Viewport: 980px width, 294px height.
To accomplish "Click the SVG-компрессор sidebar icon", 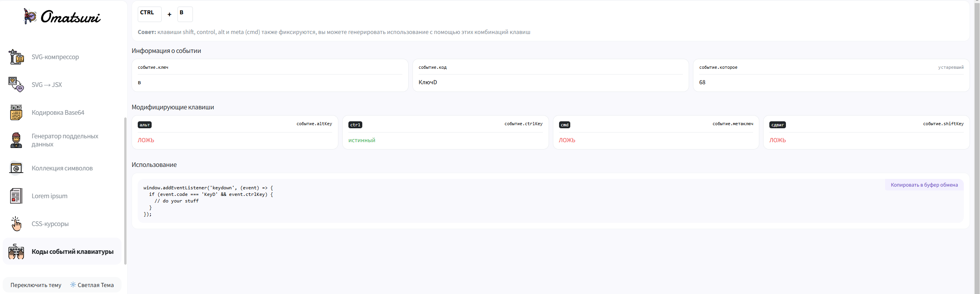I will (x=16, y=57).
